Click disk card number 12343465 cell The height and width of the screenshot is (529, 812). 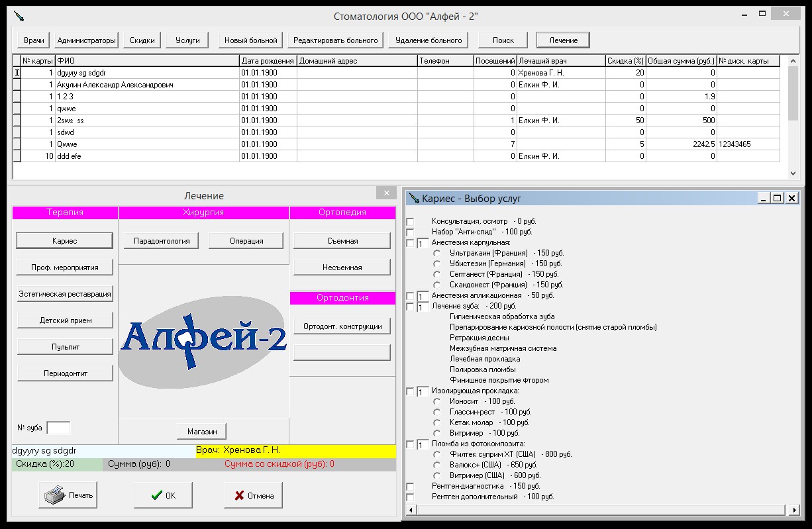(x=748, y=144)
